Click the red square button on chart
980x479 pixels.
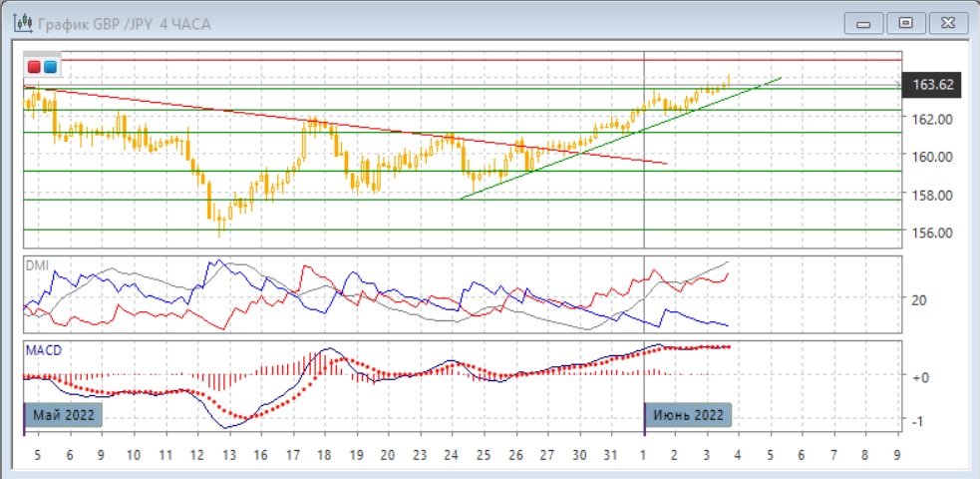tap(35, 67)
